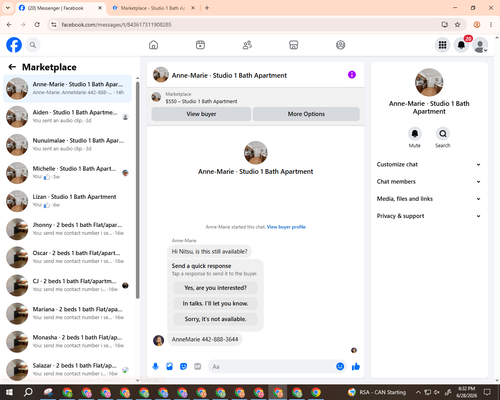Image resolution: width=500 pixels, height=400 pixels.
Task: Send quick reply In talks. I'll let you know.
Action: (x=215, y=303)
